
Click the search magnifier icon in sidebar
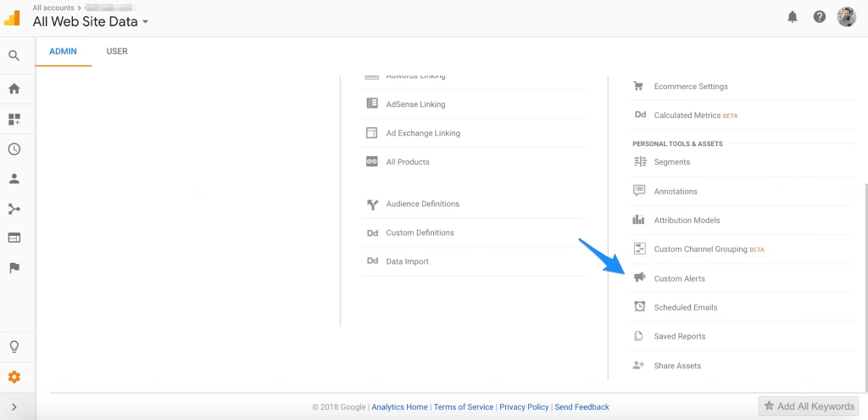tap(14, 56)
